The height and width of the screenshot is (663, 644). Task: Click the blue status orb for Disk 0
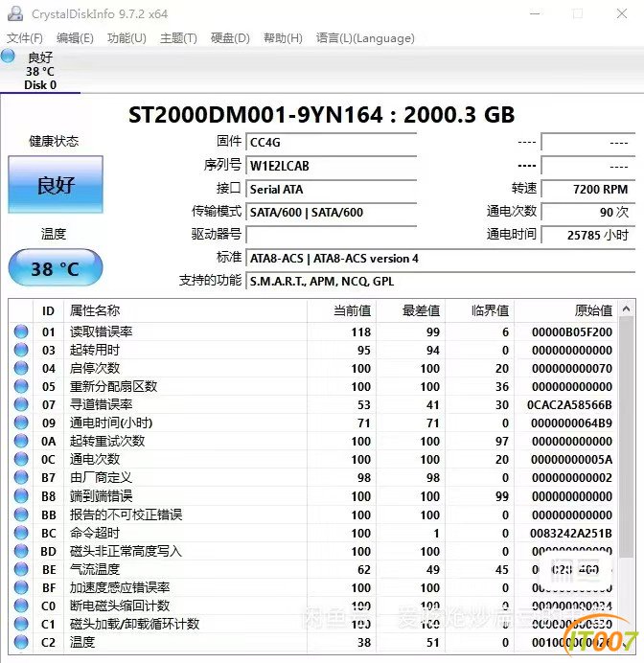[8, 56]
